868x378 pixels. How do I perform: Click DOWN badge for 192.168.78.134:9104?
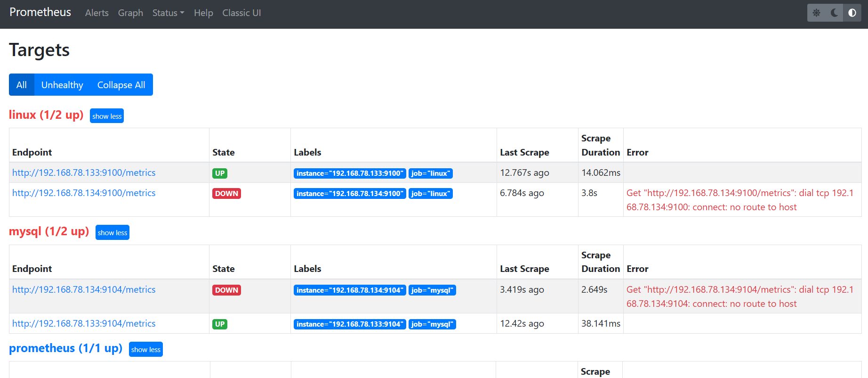pyautogui.click(x=226, y=290)
